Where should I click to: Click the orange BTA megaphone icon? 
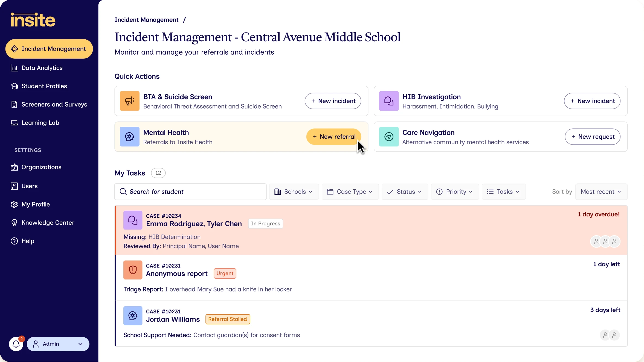coord(130,101)
